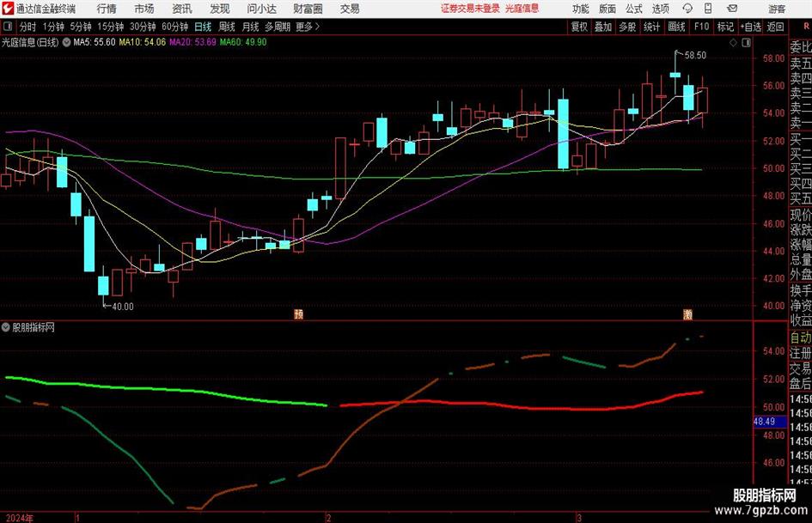Image resolution: width=812 pixels, height=523 pixels.
Task: Click the 股朋指标网 indicator name
Action: [x=34, y=327]
